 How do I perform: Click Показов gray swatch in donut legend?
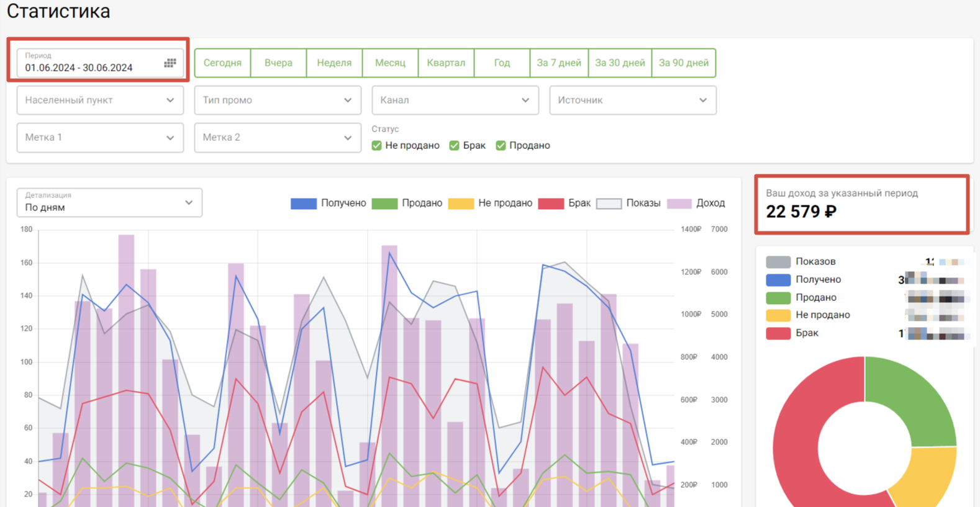[x=778, y=262]
